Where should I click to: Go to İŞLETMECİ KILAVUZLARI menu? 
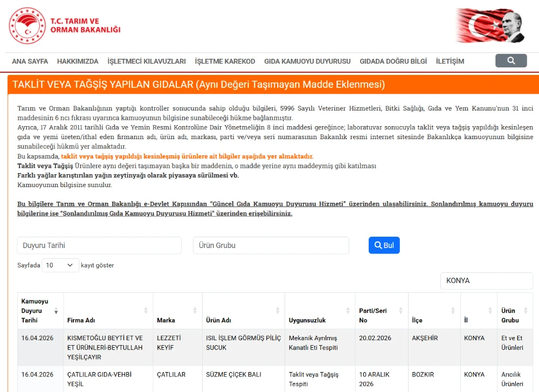click(147, 61)
